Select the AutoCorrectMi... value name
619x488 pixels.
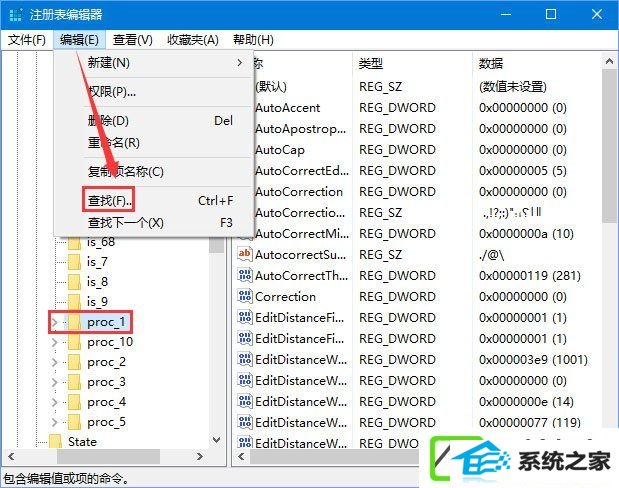pos(302,233)
